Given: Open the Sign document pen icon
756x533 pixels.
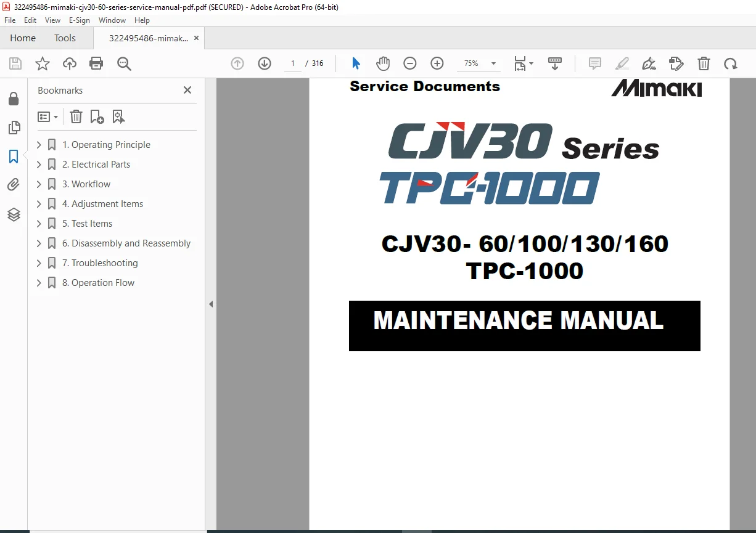Looking at the screenshot, I should coord(649,63).
